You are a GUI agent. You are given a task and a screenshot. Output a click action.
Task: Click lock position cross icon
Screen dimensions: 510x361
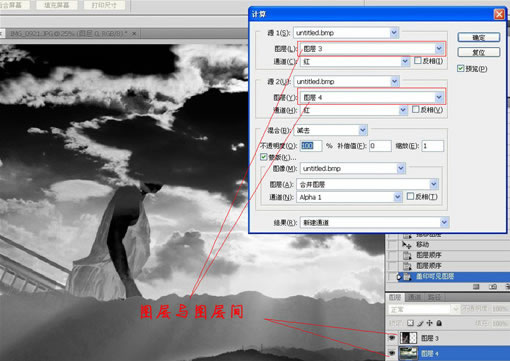(x=429, y=323)
